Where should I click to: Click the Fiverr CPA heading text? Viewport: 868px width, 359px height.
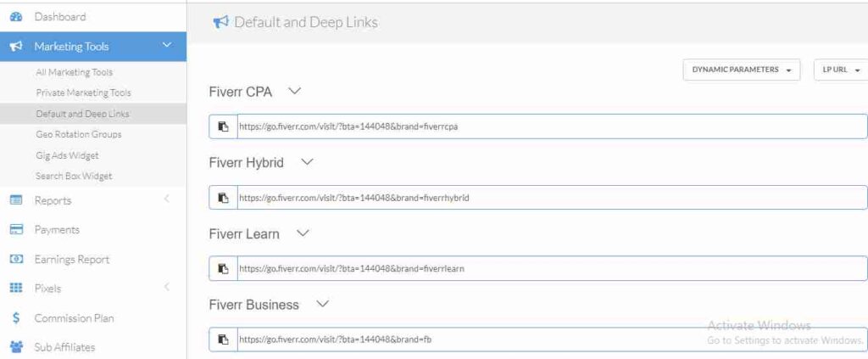coord(240,92)
